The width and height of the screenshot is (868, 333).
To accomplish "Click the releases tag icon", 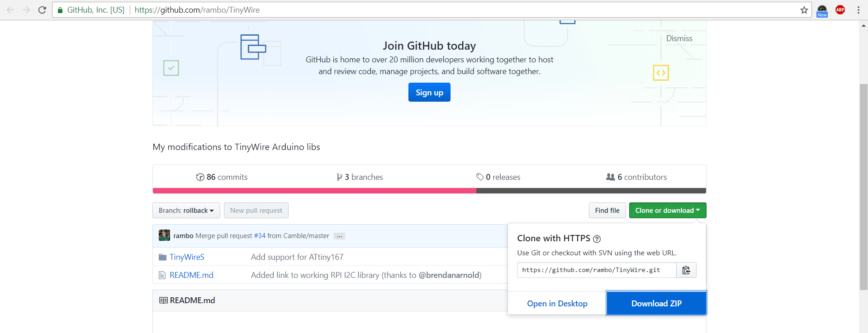I will point(480,177).
